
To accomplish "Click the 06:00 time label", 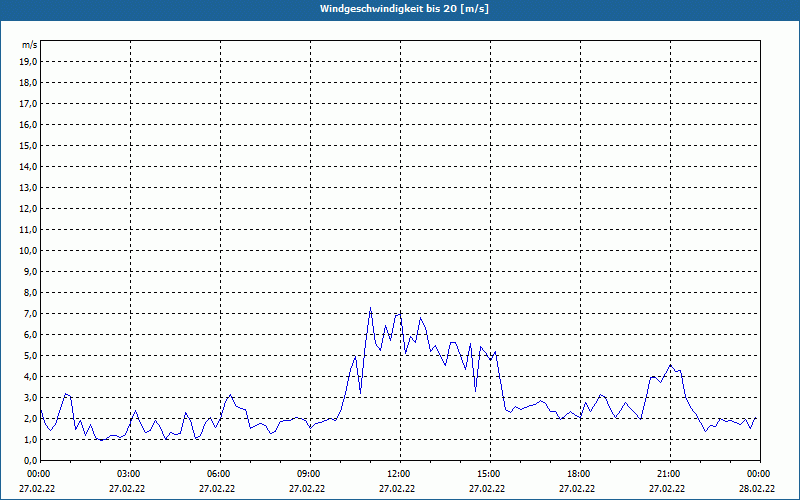I will pos(220,474).
